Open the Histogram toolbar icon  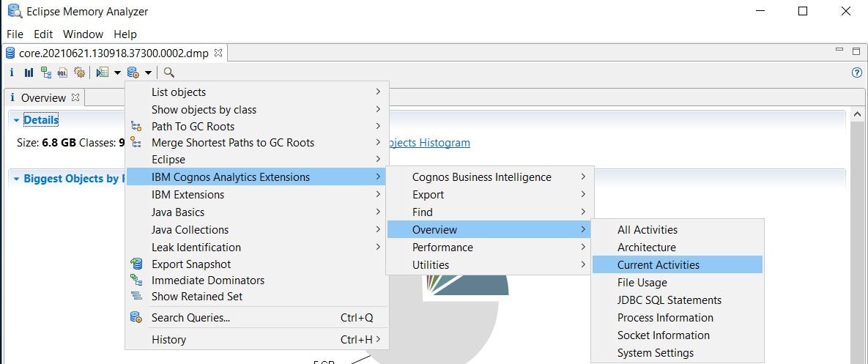click(29, 73)
